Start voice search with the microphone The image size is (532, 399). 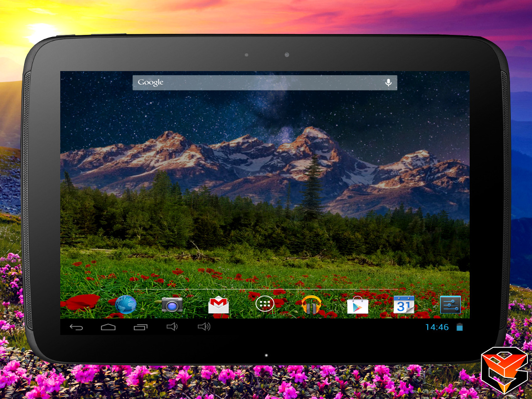click(x=388, y=82)
